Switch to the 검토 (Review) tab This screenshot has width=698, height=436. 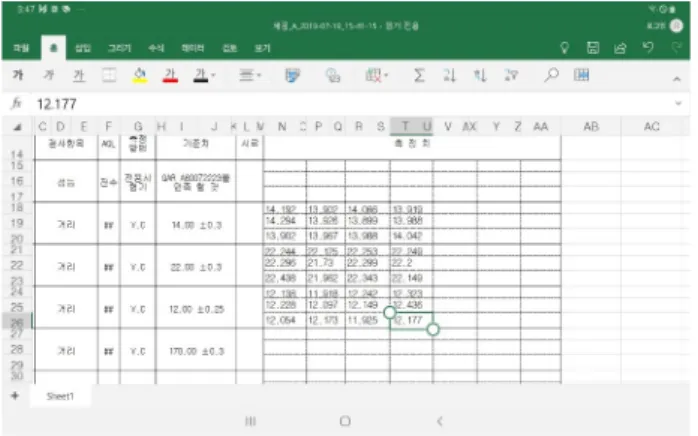pyautogui.click(x=229, y=48)
